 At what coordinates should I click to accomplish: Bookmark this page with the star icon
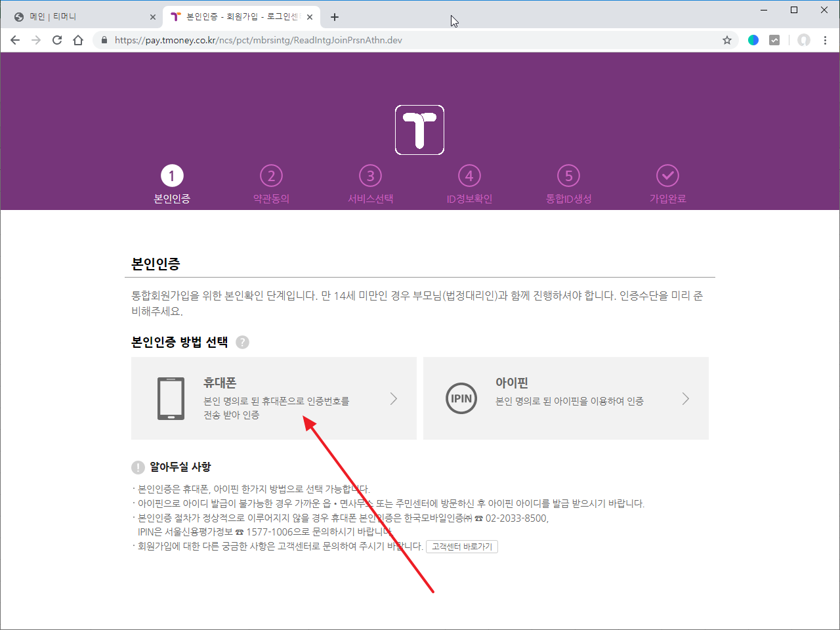(x=727, y=40)
